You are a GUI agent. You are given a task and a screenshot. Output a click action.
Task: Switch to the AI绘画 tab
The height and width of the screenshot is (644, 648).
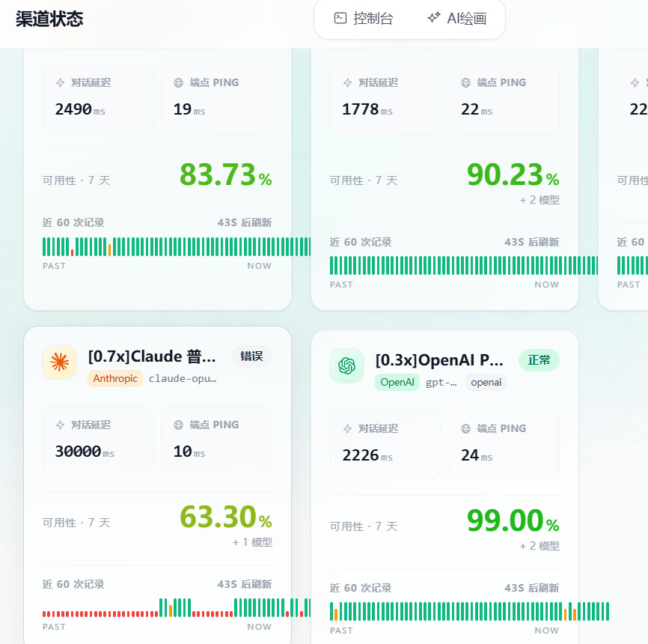tap(456, 18)
